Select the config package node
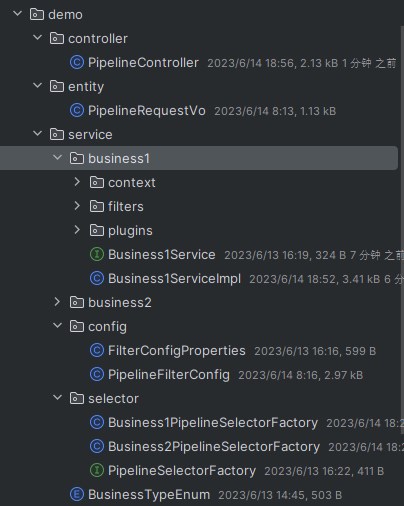Image resolution: width=404 pixels, height=506 pixels. tap(107, 327)
